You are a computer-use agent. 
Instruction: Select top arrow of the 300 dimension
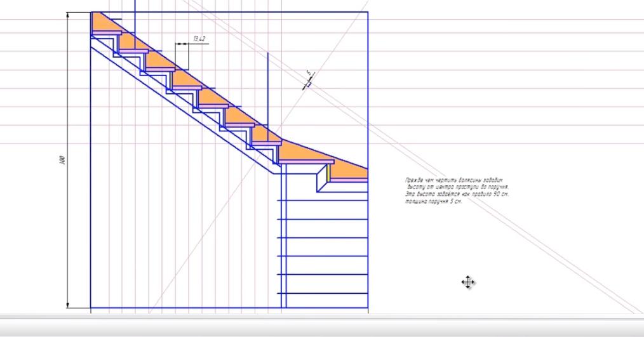click(x=67, y=15)
